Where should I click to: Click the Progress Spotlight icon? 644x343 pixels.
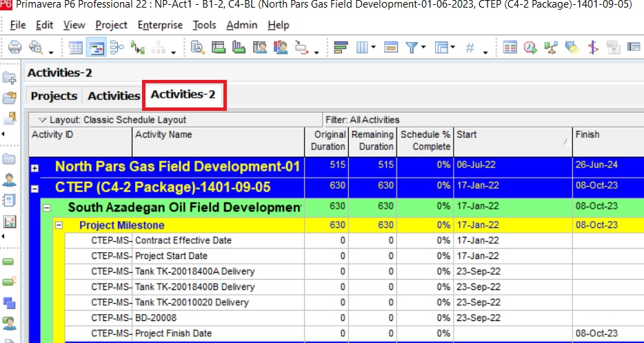pos(572,48)
